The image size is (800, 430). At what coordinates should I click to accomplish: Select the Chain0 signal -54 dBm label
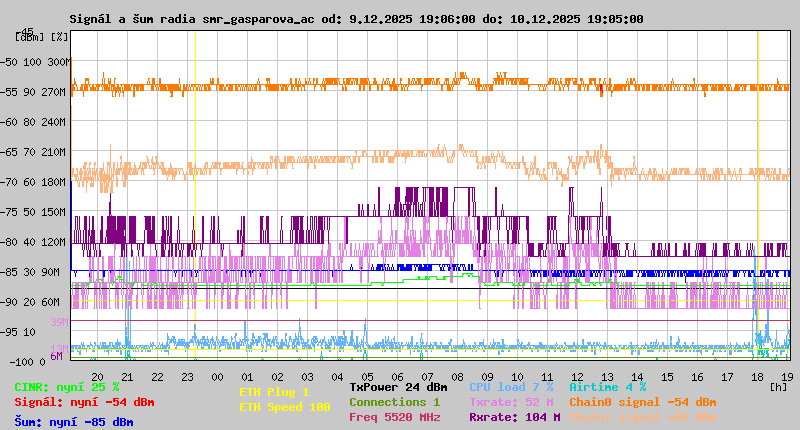(x=643, y=402)
